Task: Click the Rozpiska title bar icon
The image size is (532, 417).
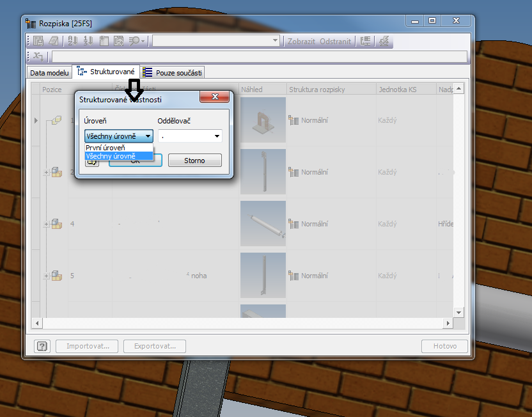Action: [x=31, y=24]
